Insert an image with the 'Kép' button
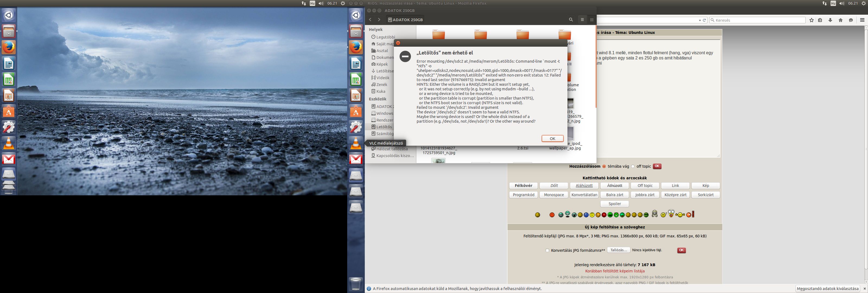This screenshot has width=868, height=293. 706,186
